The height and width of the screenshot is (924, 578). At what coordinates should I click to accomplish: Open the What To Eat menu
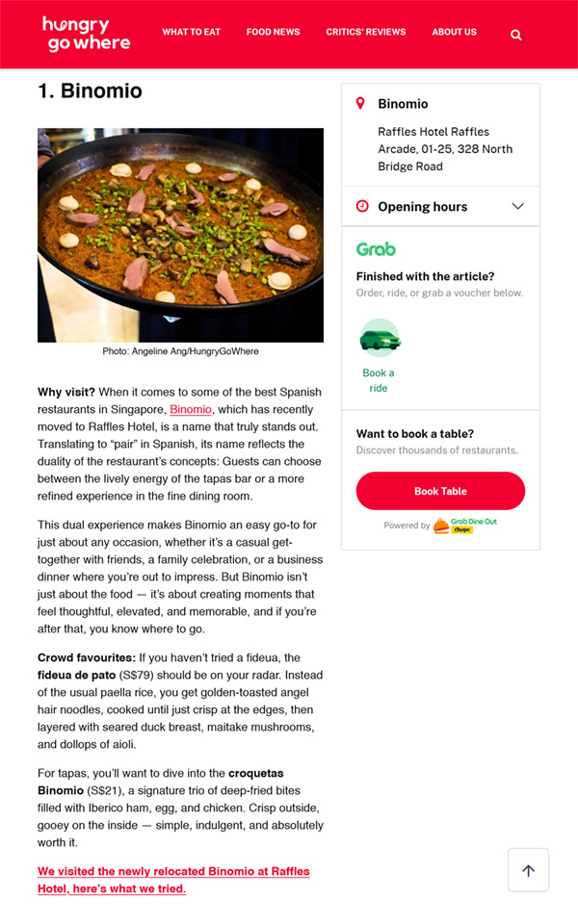tap(191, 32)
